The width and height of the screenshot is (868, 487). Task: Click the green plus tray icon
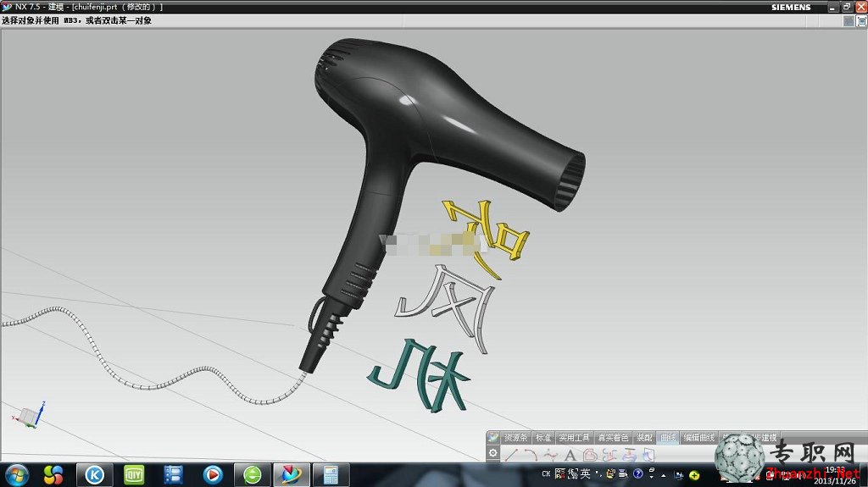pyautogui.click(x=694, y=475)
